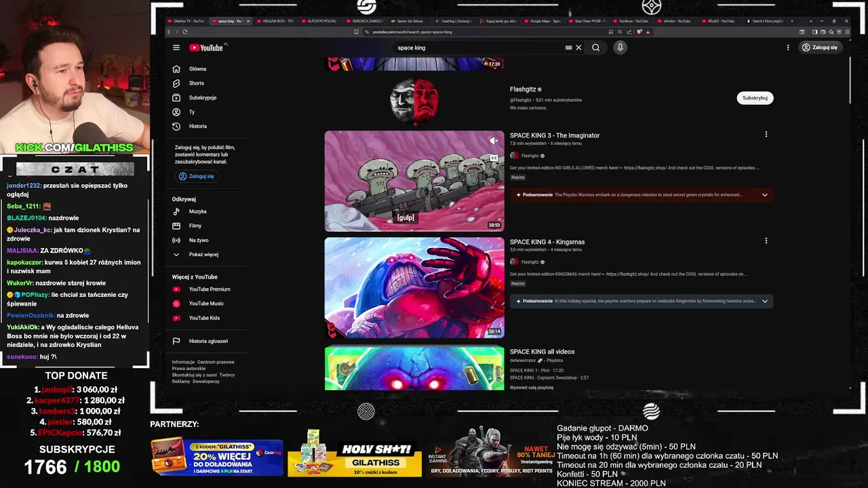Image resolution: width=868 pixels, height=488 pixels.
Task: Open options for SPACE KING 3 video
Action: tap(766, 134)
